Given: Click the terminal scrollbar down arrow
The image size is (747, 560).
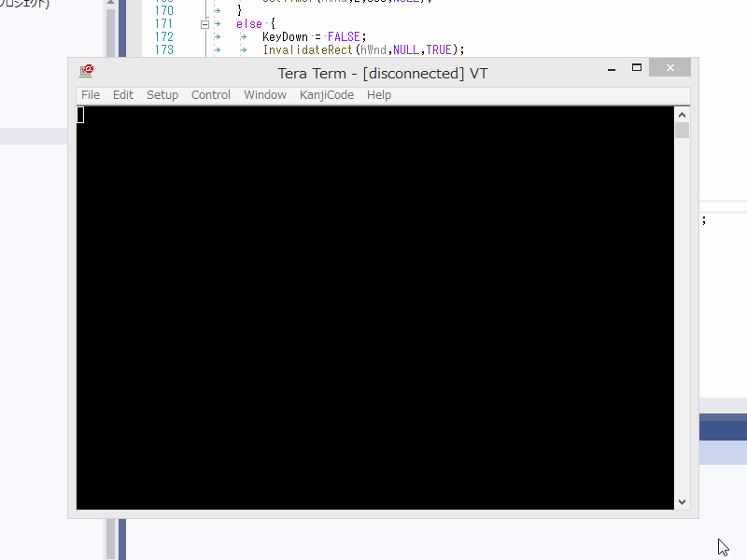Looking at the screenshot, I should [682, 501].
